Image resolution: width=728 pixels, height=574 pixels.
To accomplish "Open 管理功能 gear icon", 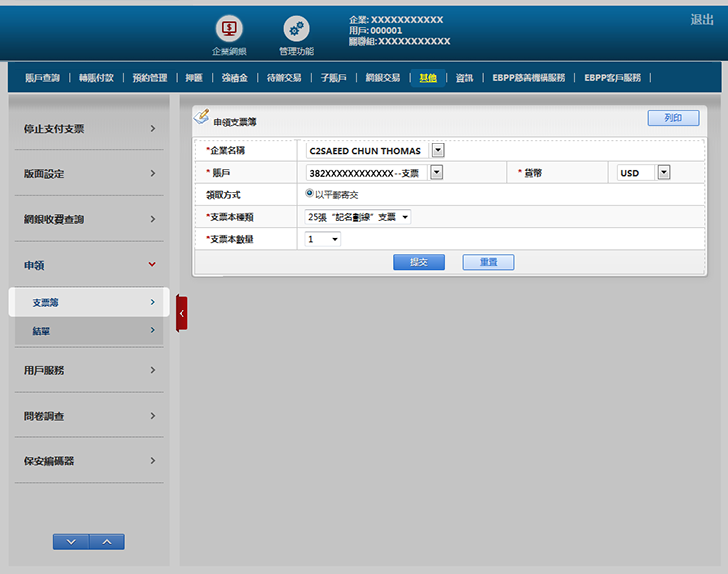I will pyautogui.click(x=296, y=30).
